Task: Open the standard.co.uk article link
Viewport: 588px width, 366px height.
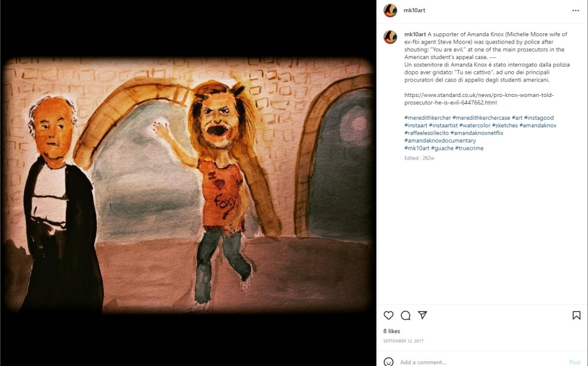Action: pyautogui.click(x=479, y=99)
